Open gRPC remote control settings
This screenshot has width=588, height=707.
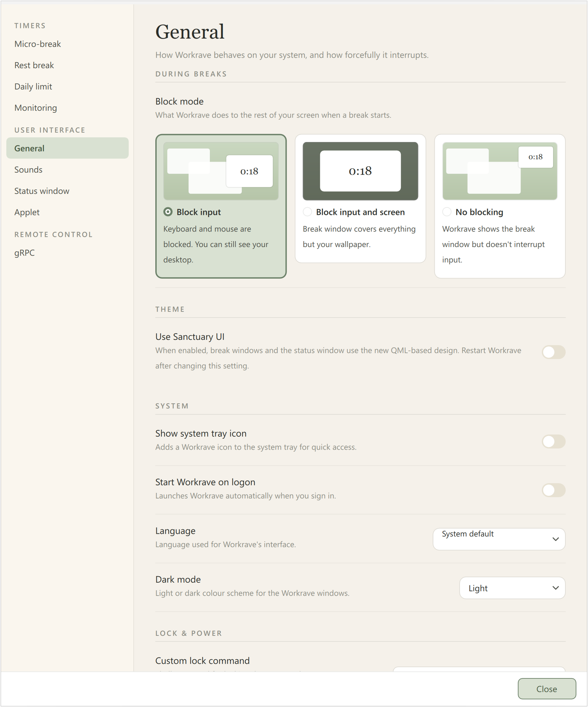point(68,252)
